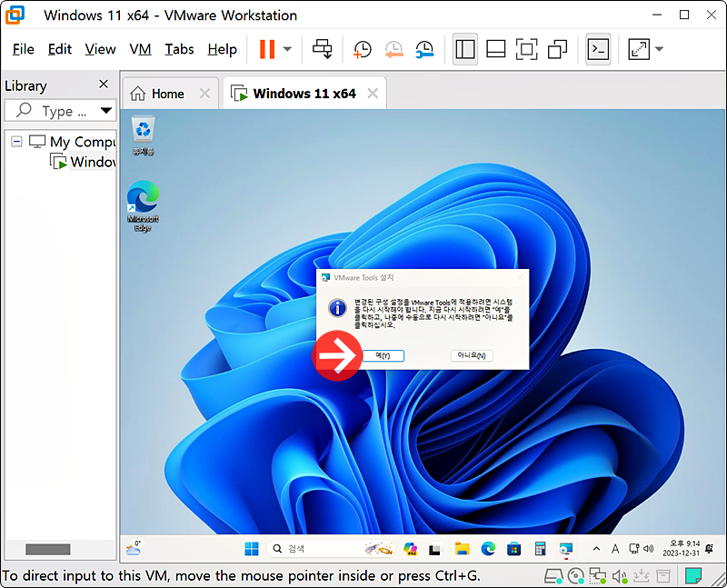Click the Recycle Bin desktop icon
727x588 pixels.
coord(143,136)
